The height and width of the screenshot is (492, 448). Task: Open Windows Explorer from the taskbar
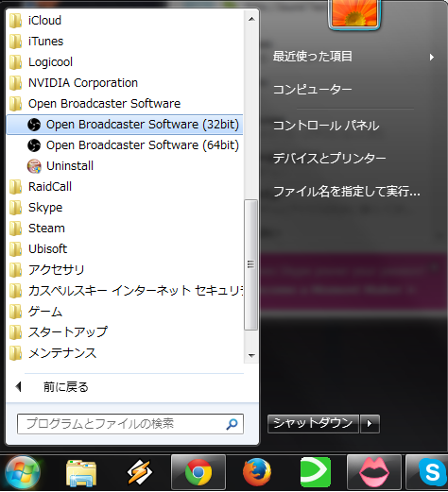point(81,473)
